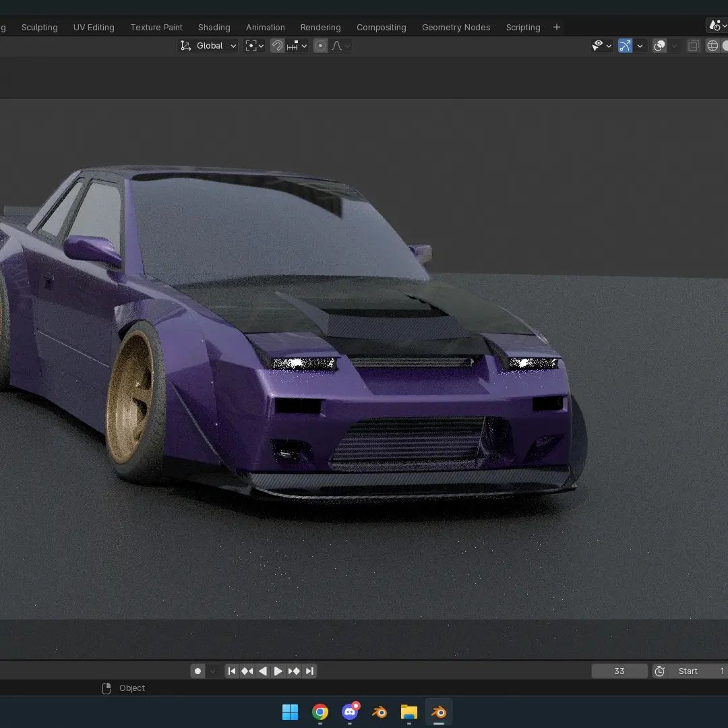Click the current frame field showing 33

click(619, 671)
